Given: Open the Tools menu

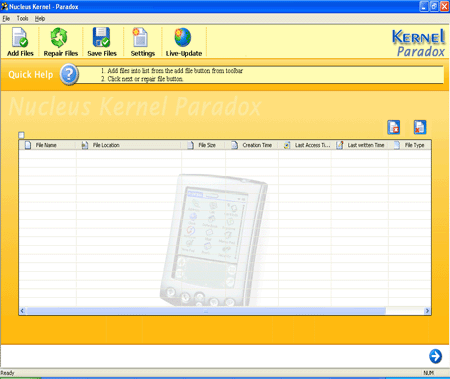Looking at the screenshot, I should [22, 19].
